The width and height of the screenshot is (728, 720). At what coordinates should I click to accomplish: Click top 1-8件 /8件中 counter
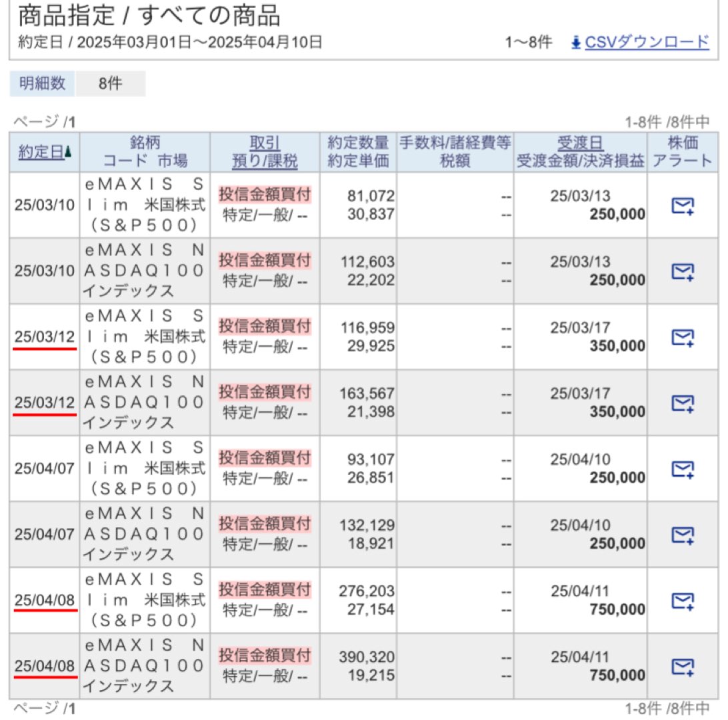pos(667,122)
